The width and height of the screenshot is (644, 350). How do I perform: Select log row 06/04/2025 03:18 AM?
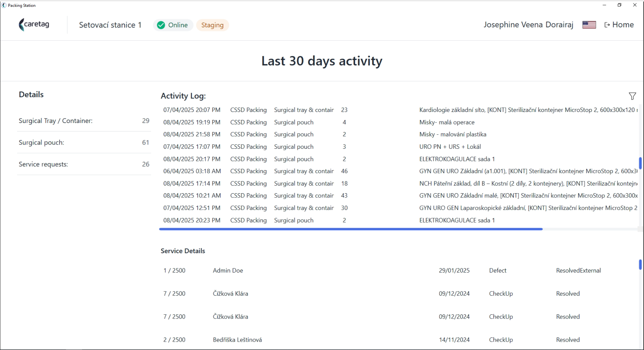tap(399, 171)
